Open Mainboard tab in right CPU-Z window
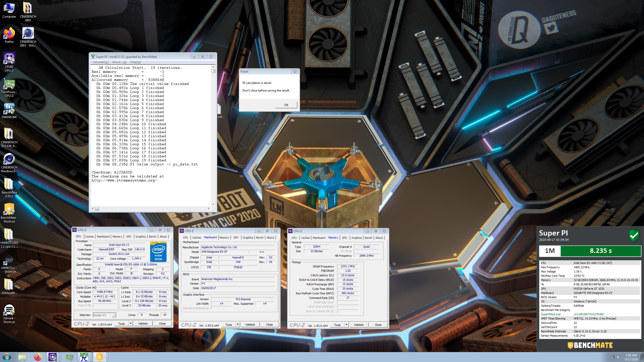Screen dimensions: 644x362 319,238
